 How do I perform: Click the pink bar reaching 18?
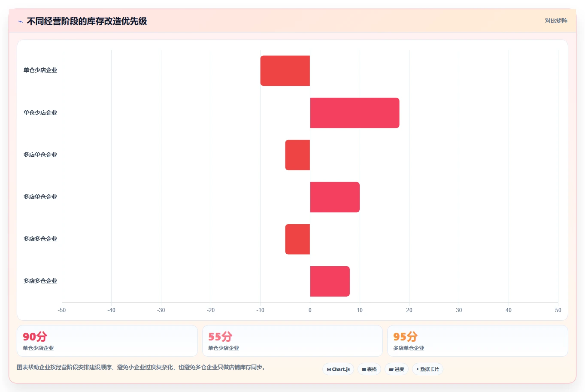(355, 113)
